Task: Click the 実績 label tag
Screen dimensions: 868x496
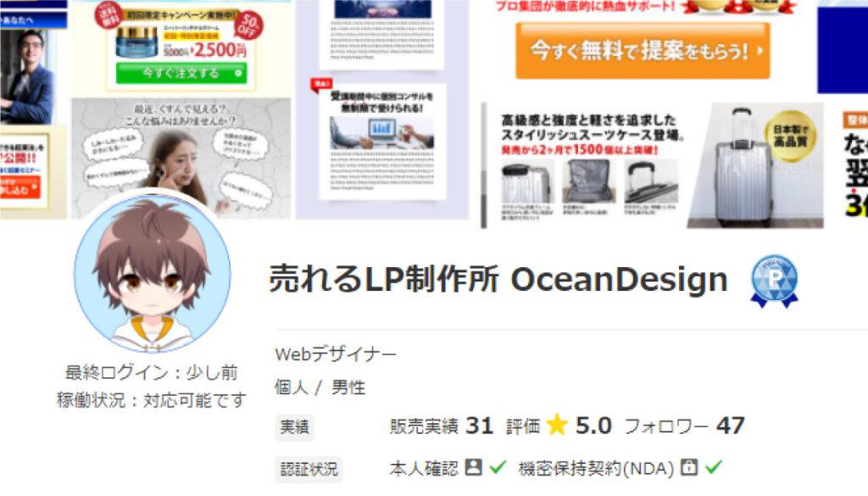Action: (294, 427)
